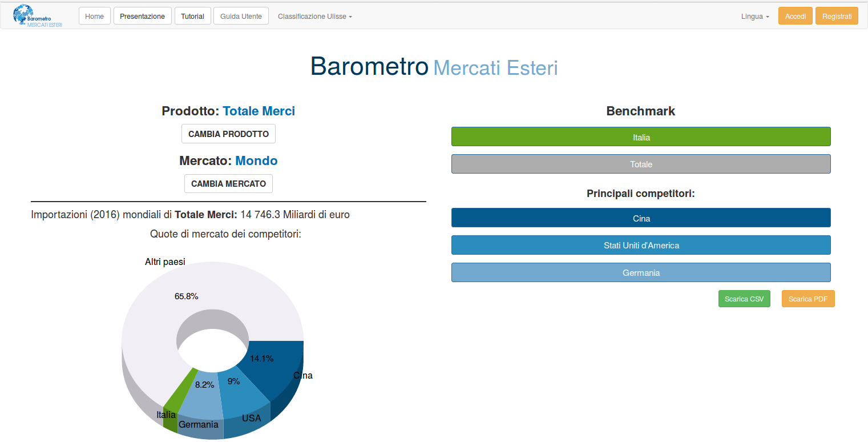Toggle the Cina competitor bar
Image resolution: width=868 pixels, height=442 pixels.
click(x=640, y=218)
